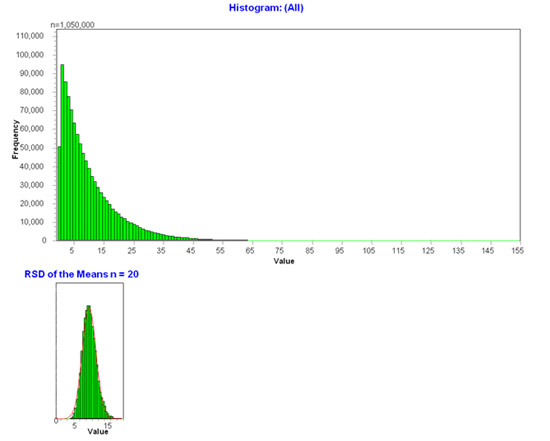The height and width of the screenshot is (441, 550).
Task: Select the 5 tick label on small histogram
Action: (x=74, y=426)
